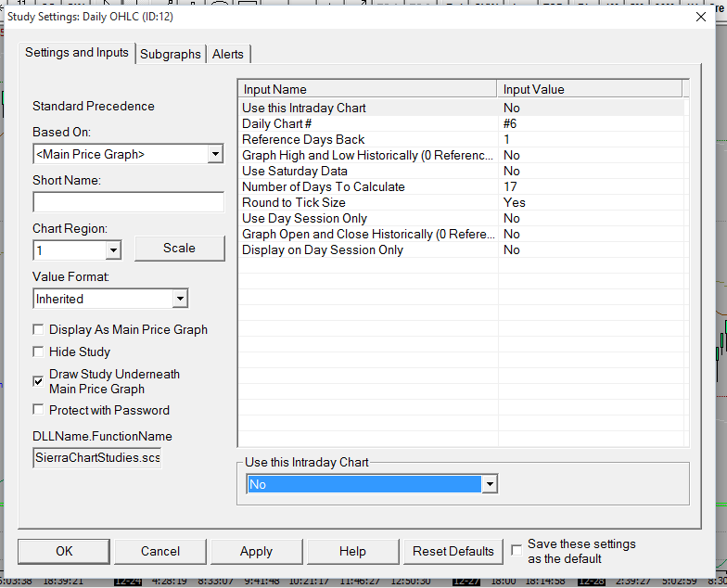Check Save these settings as the default

point(517,551)
